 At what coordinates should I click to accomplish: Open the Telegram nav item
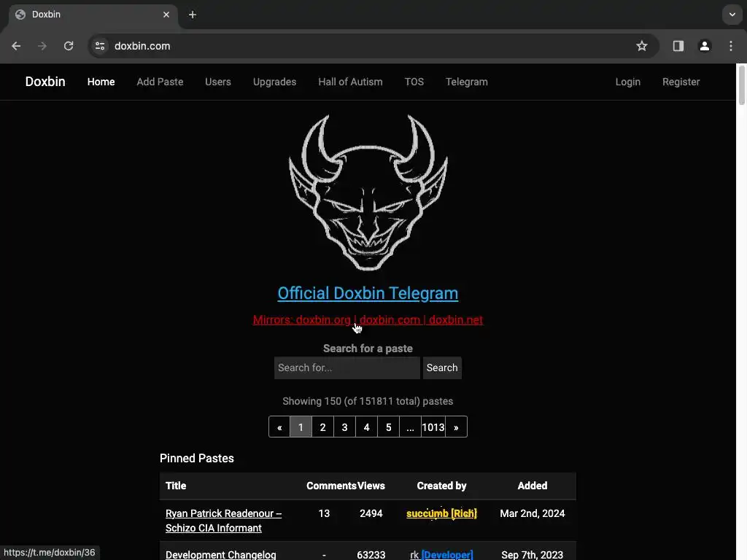coord(467,82)
